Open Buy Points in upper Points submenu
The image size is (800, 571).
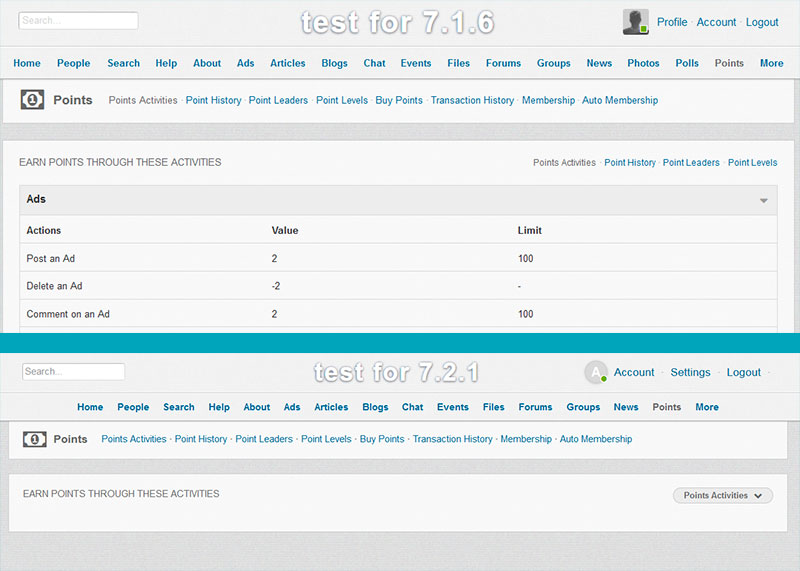point(399,100)
